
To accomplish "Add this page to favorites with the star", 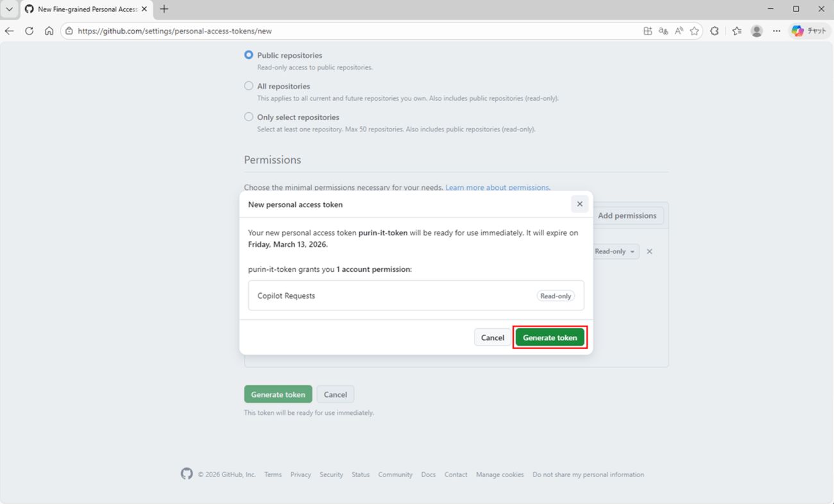I will (694, 30).
